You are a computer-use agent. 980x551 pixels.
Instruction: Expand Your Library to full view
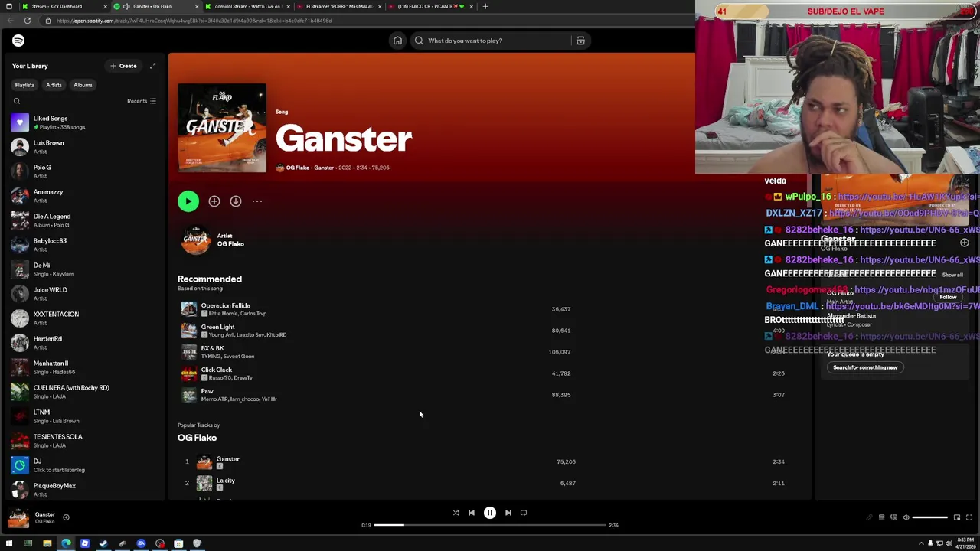[152, 66]
